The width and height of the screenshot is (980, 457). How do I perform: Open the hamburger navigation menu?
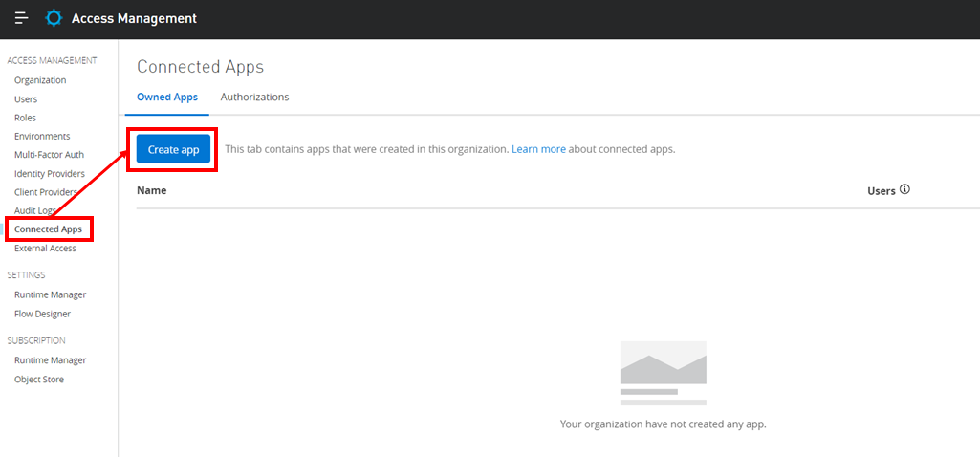pyautogui.click(x=21, y=18)
